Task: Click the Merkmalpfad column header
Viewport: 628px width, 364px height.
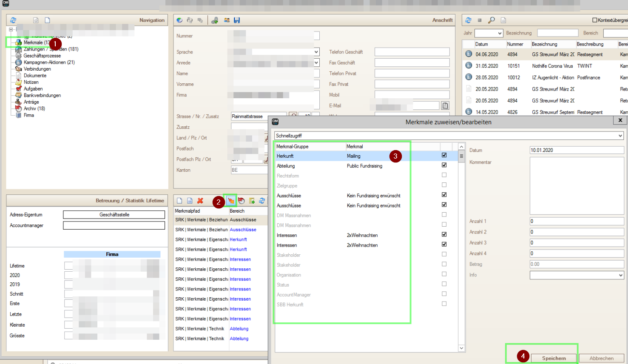Action: point(201,211)
